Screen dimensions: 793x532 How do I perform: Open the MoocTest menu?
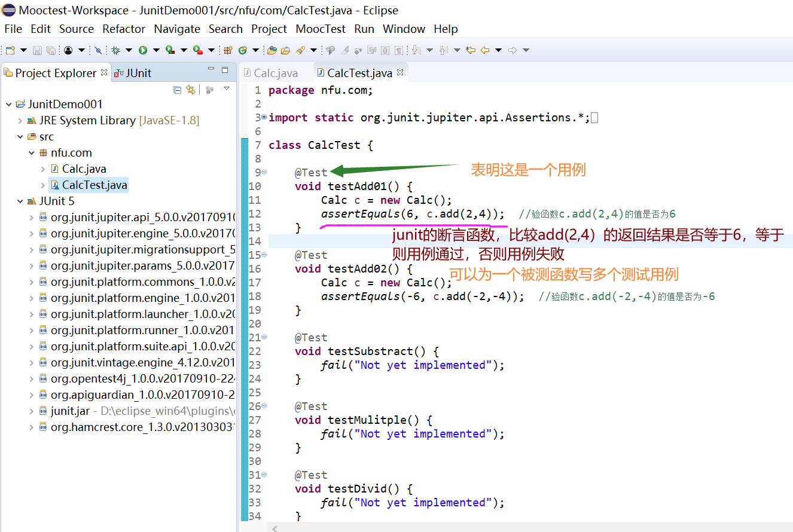coord(321,29)
